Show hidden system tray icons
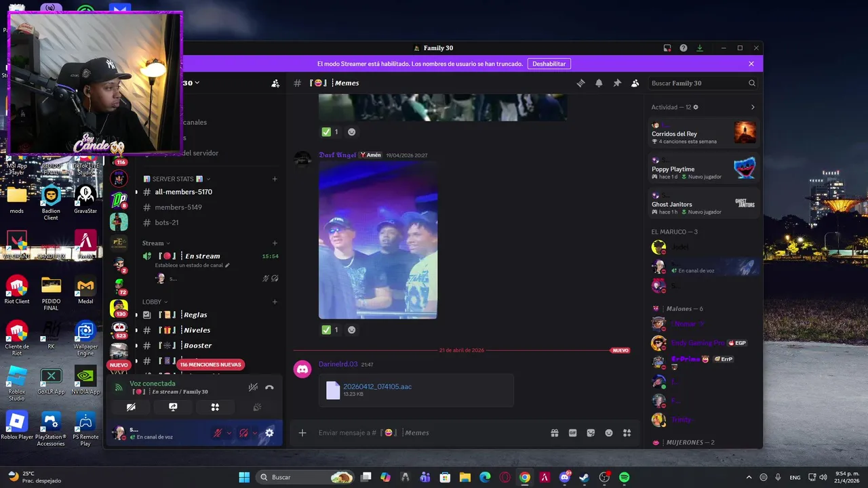The image size is (868, 488). [x=749, y=477]
